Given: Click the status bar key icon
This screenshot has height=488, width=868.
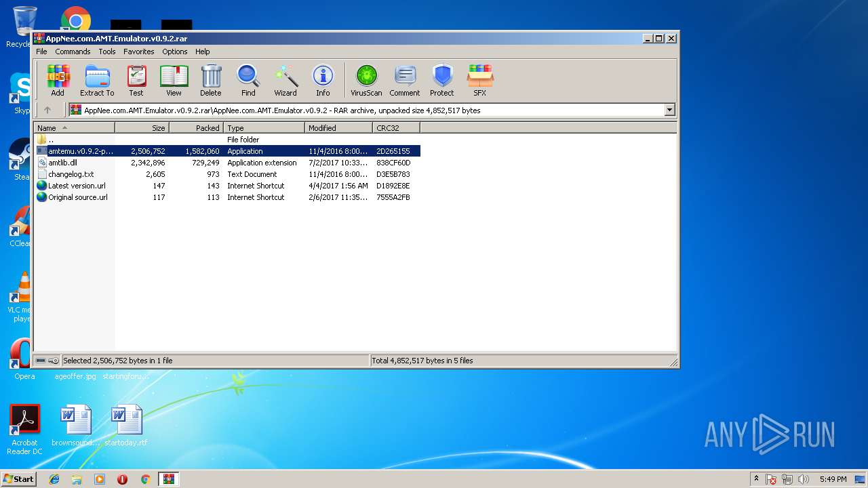Looking at the screenshot, I should pyautogui.click(x=54, y=361).
